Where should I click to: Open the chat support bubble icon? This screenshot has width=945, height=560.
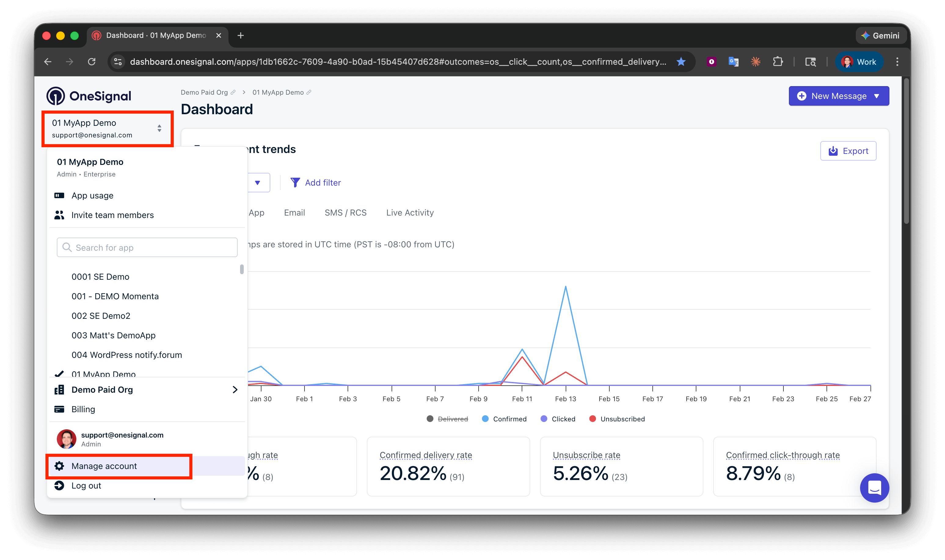pos(874,488)
